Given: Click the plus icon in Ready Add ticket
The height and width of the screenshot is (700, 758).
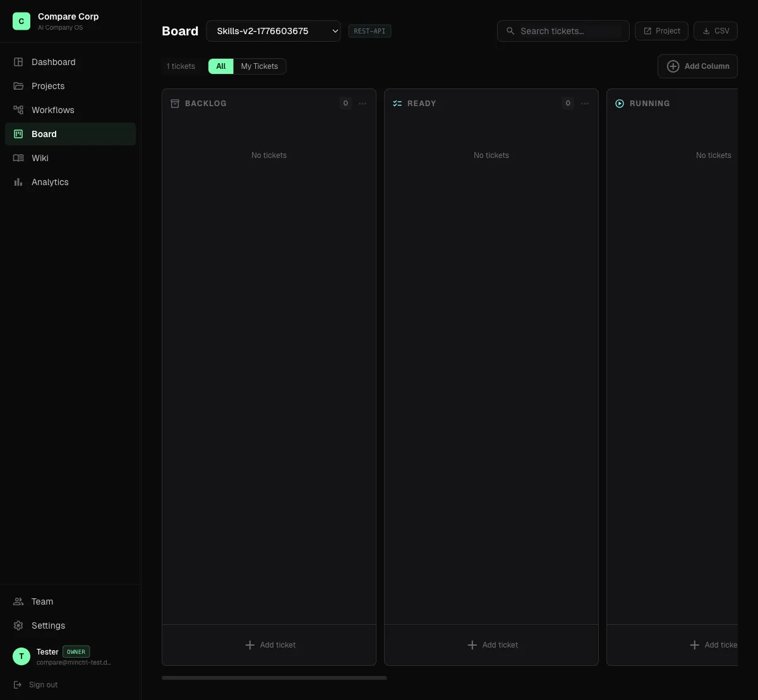Looking at the screenshot, I should click(x=472, y=645).
